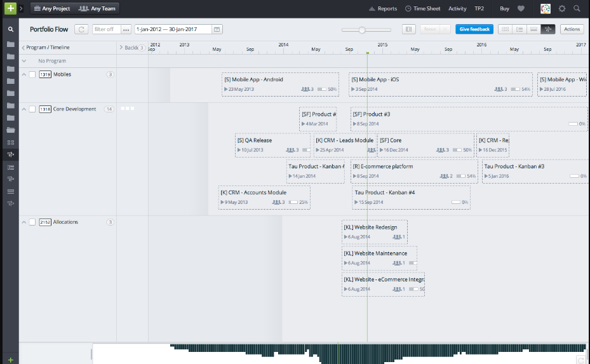Expand the No Program row
This screenshot has height=364, width=590.
click(24, 61)
